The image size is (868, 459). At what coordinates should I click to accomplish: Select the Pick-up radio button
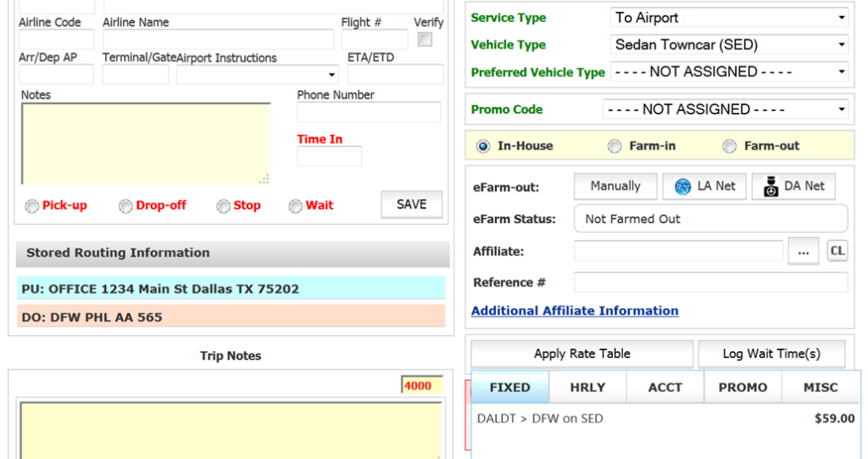pyautogui.click(x=32, y=206)
